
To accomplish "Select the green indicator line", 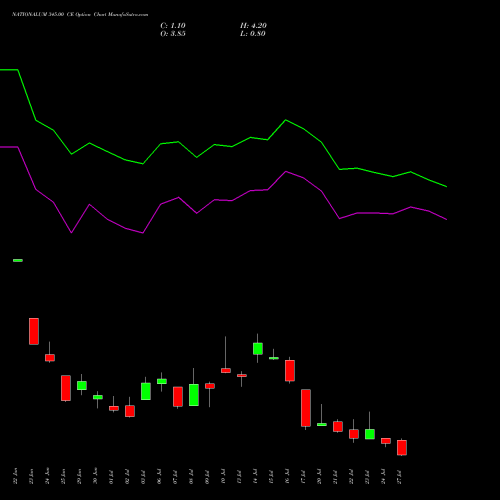I will click(223, 145).
